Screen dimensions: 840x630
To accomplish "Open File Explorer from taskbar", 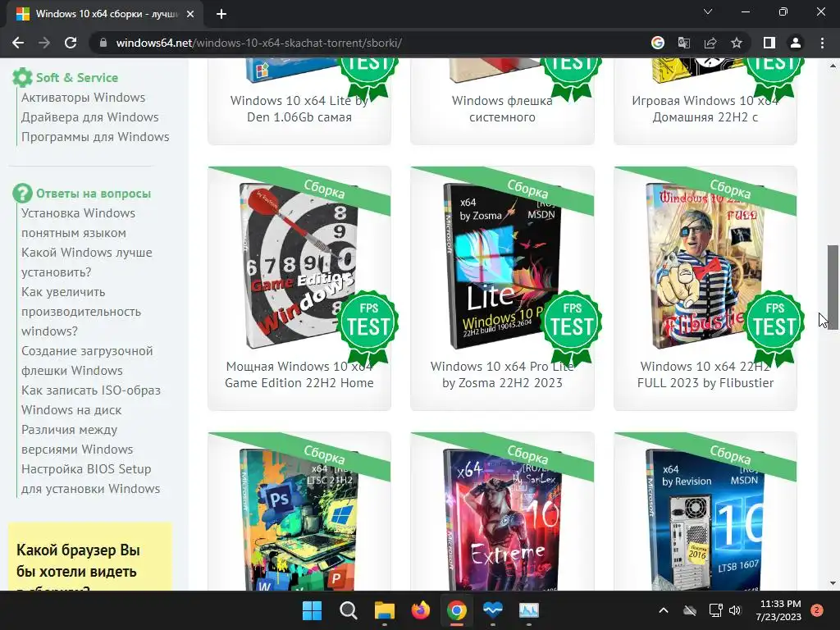I will 384,610.
